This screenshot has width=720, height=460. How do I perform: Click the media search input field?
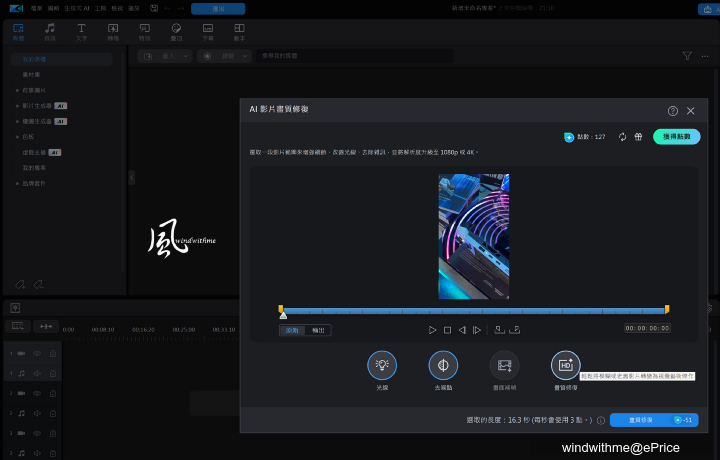click(354, 56)
